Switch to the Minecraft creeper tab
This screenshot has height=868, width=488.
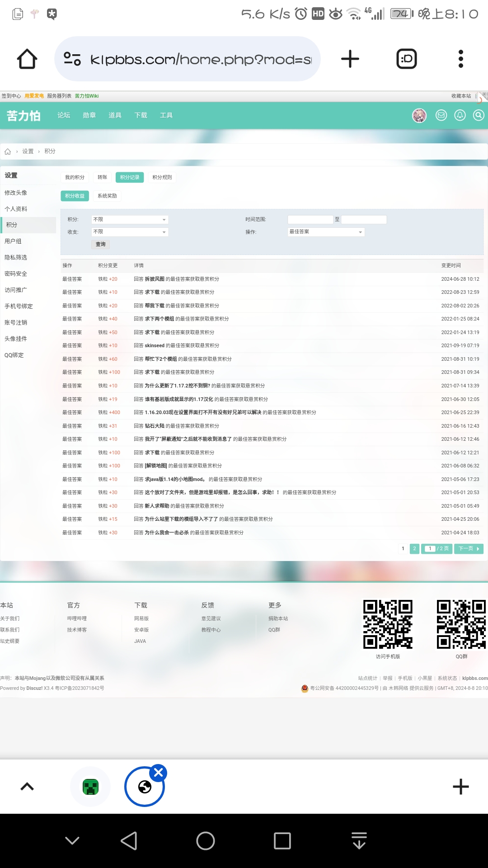coord(91,787)
